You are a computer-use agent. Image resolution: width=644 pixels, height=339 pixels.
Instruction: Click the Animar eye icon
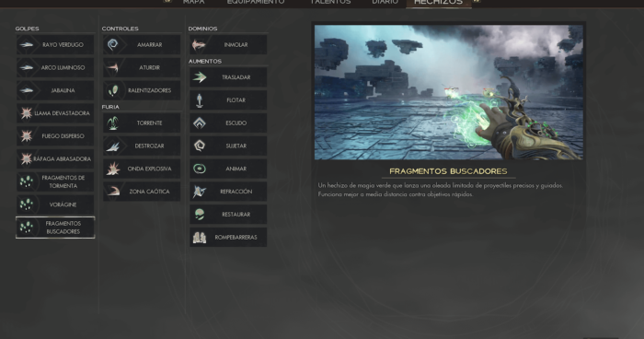(x=200, y=169)
